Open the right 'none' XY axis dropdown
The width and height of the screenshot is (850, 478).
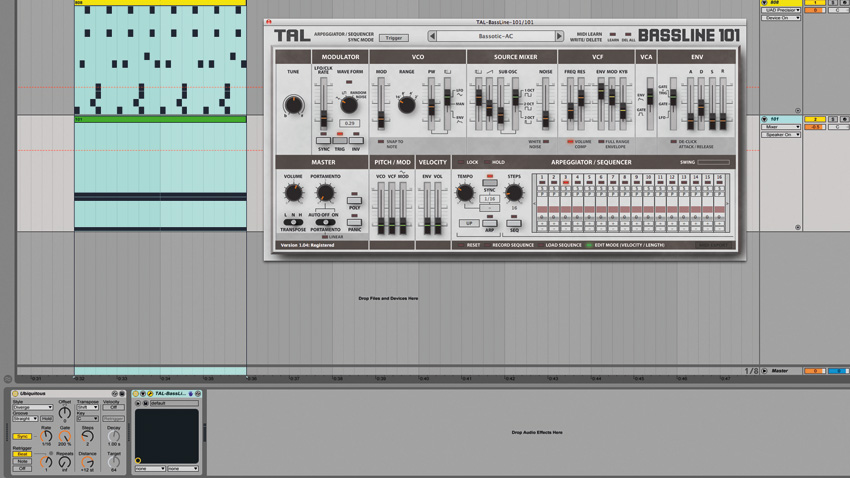tap(183, 469)
